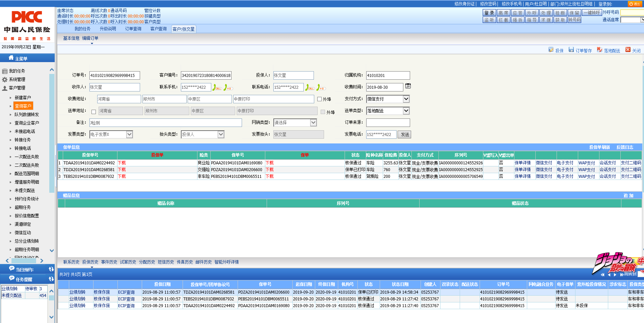Click the 投保 (insure) pencil icon
The width and height of the screenshot is (644, 323).
click(x=551, y=50)
